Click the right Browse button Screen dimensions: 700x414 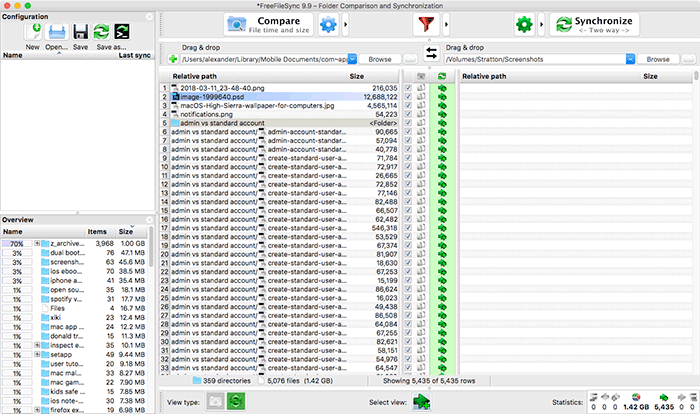tap(658, 59)
